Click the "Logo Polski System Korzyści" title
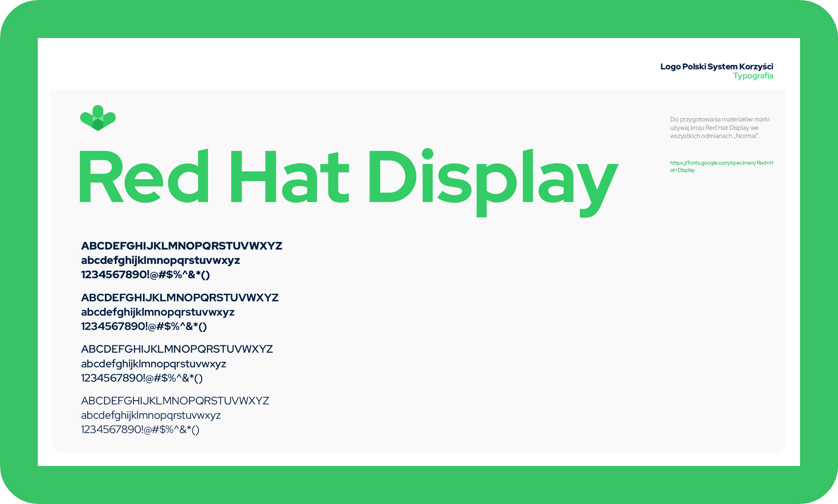Viewport: 838px width, 504px height. (x=716, y=67)
